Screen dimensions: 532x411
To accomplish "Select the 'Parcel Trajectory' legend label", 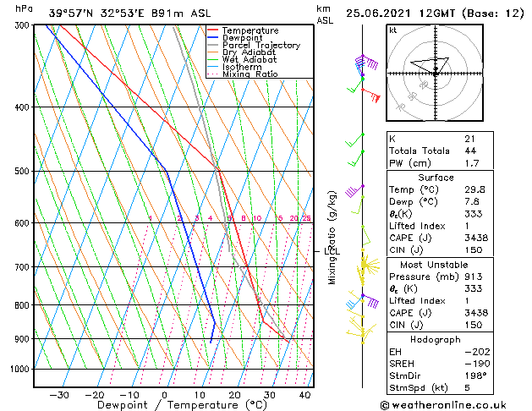I will (x=261, y=45).
